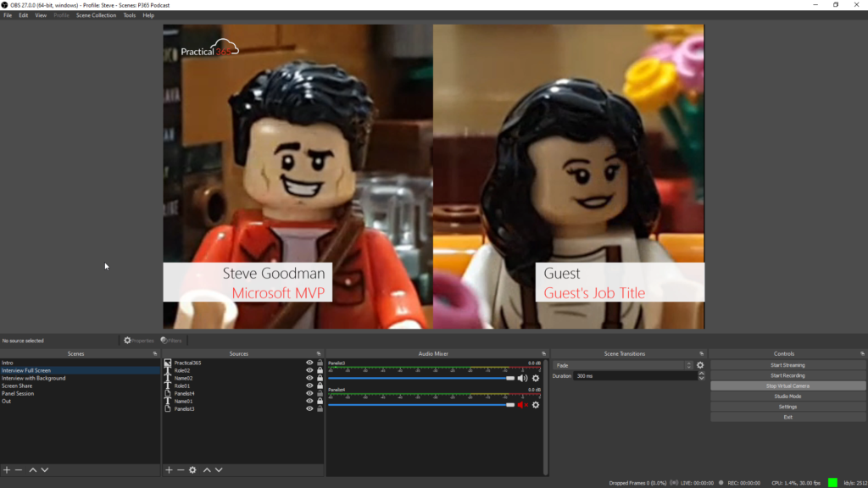Open the File menu
This screenshot has width=868, height=488.
coord(8,15)
